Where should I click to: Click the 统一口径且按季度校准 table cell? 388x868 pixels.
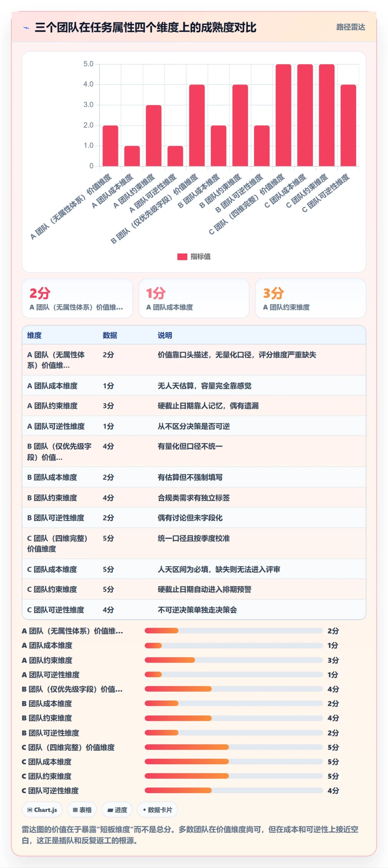tap(193, 538)
